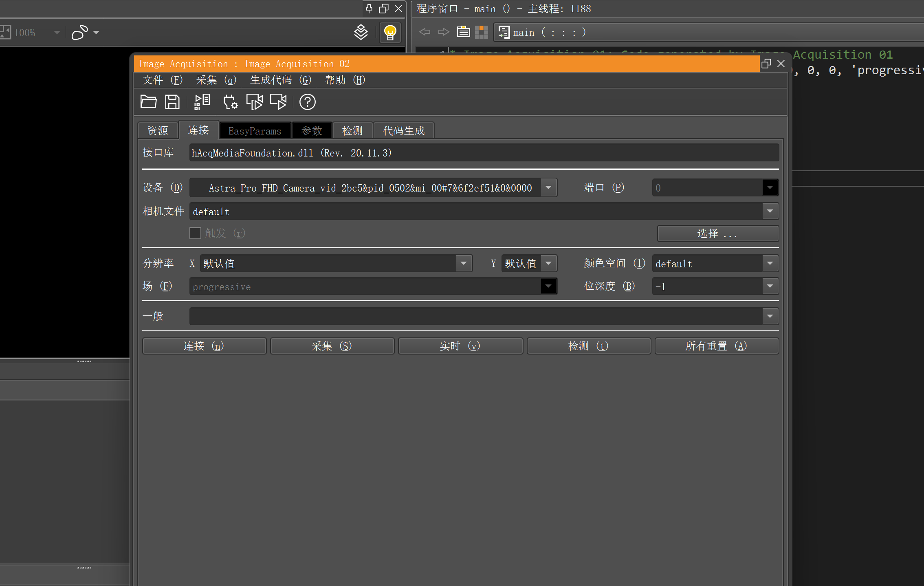Expand the 位深度 bit depth dropdown
924x586 pixels.
pos(770,286)
